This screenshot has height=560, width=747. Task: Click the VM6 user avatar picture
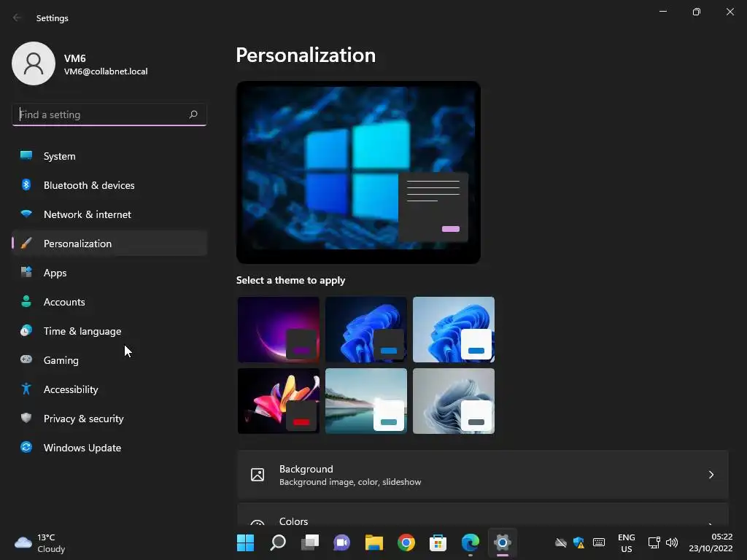pyautogui.click(x=34, y=63)
